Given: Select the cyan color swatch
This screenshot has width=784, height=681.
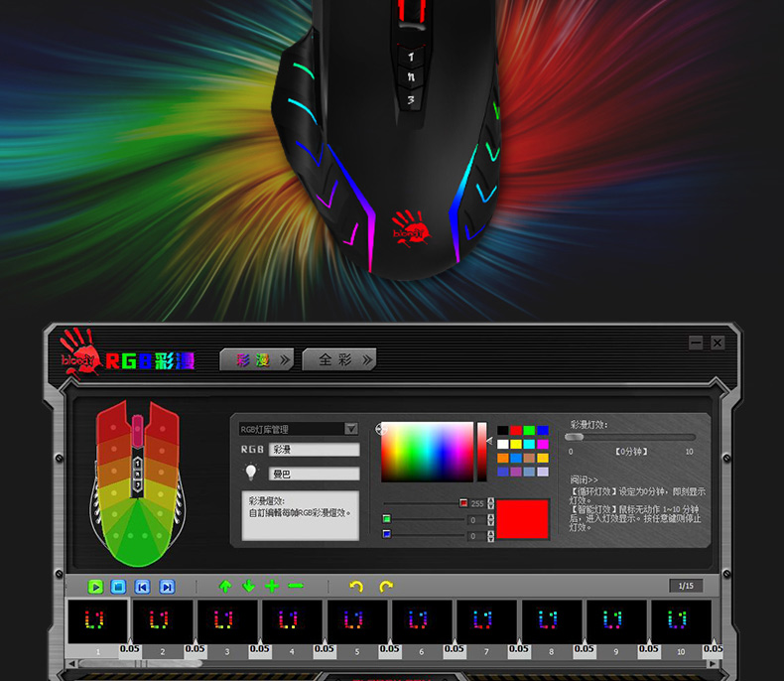Looking at the screenshot, I should coord(529,444).
